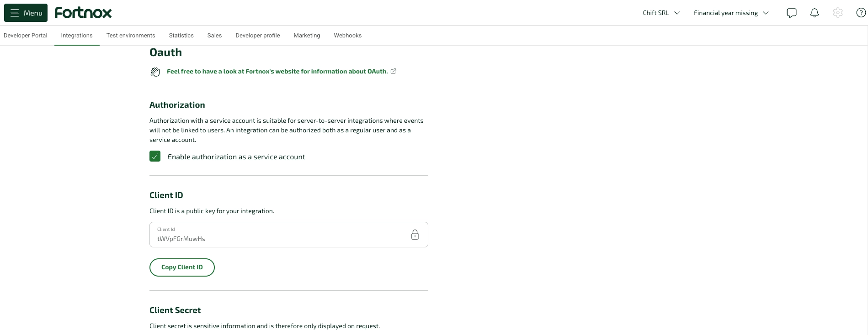Go to the Developer Portal tab
868x335 pixels.
tap(26, 35)
